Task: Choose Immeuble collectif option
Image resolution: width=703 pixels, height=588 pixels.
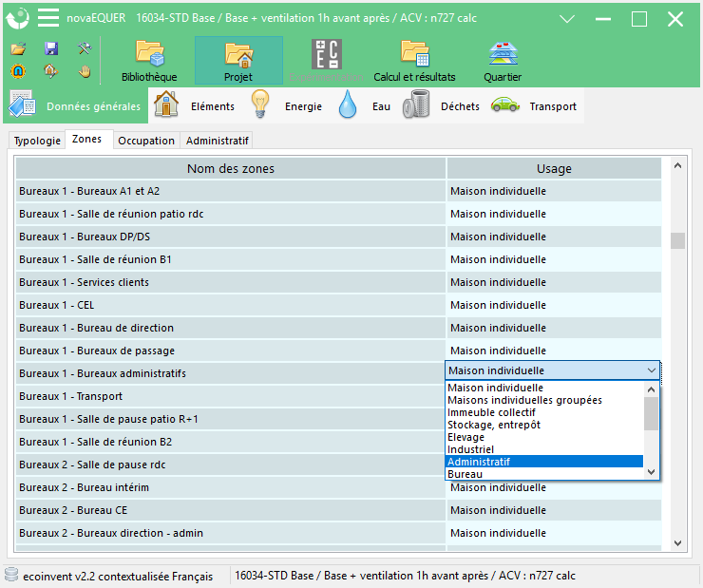Action: point(544,412)
